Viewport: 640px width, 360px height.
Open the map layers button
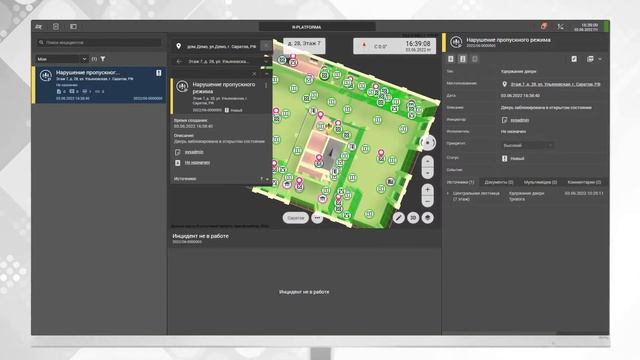(x=427, y=218)
